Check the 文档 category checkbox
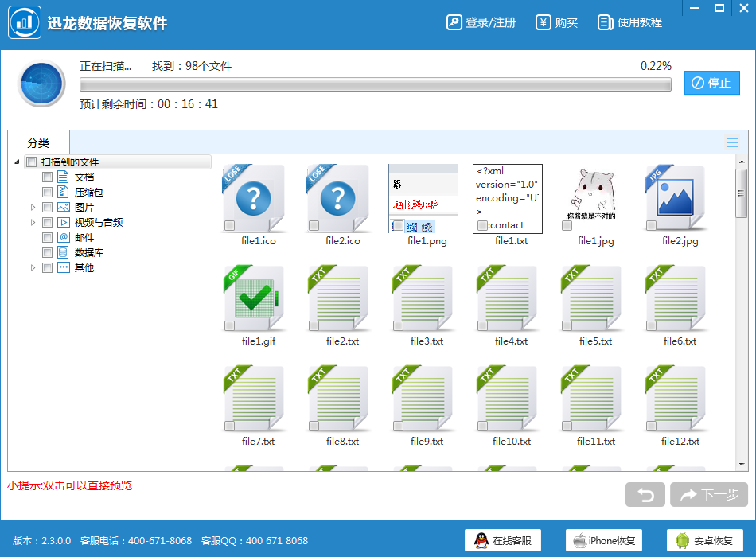This screenshot has width=756, height=557. 48,177
